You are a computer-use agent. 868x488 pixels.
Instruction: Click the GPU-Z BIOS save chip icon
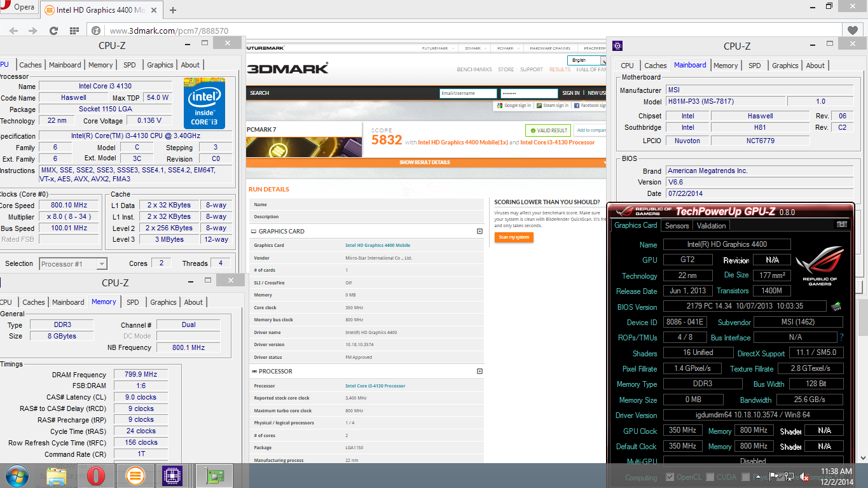click(836, 307)
